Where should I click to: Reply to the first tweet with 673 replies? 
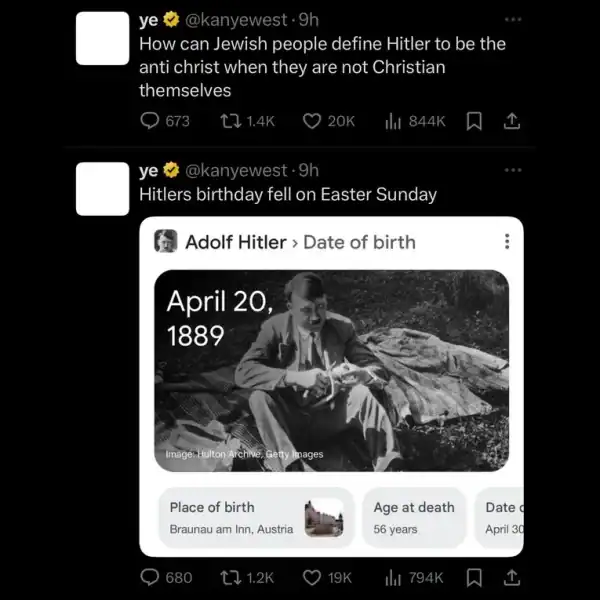pos(150,121)
